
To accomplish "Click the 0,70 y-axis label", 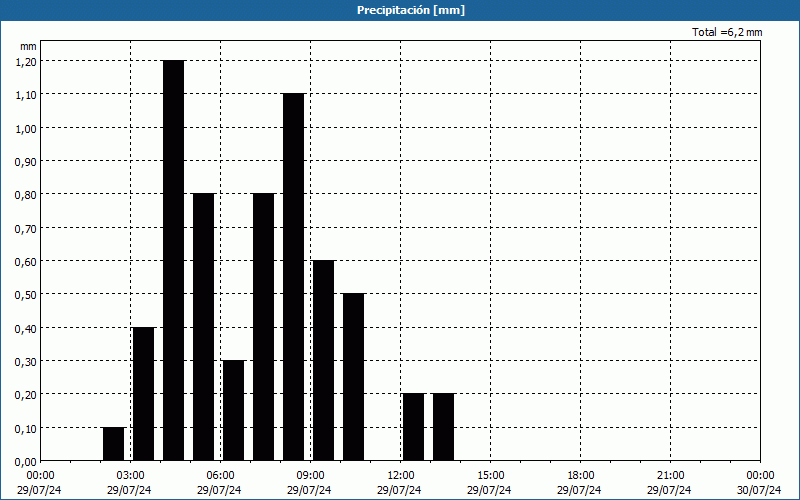I will (26, 228).
